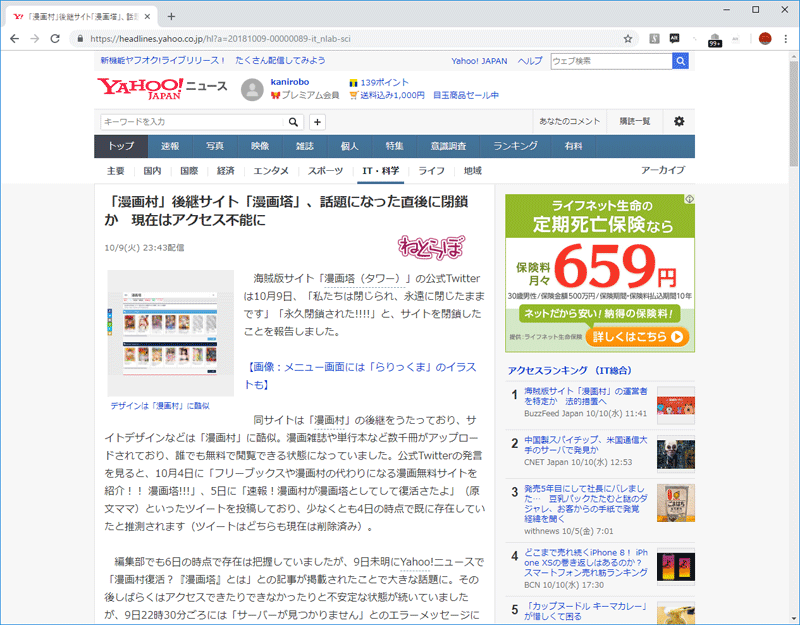Image resolution: width=800 pixels, height=625 pixels.
Task: Click the 中国製スパイチップ ranking thumbnail
Action: coord(676,454)
